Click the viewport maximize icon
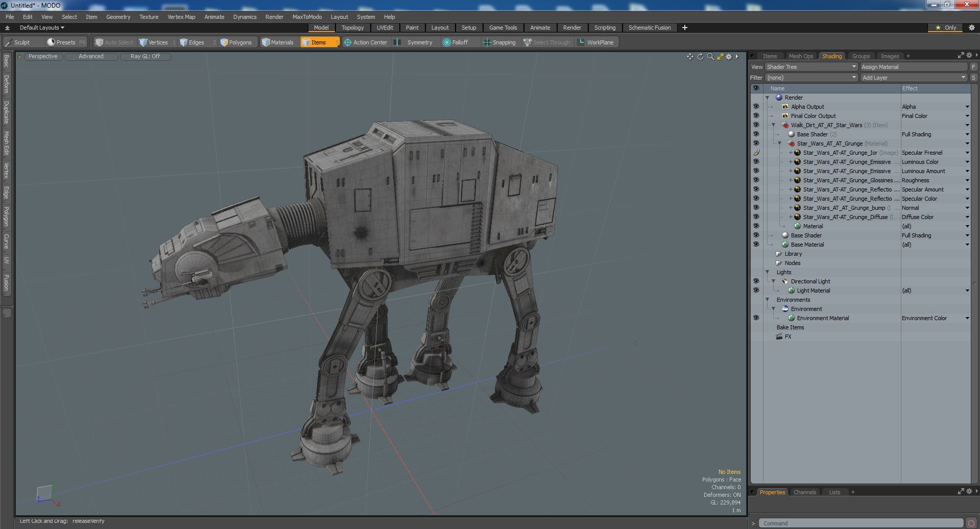The width and height of the screenshot is (980, 529). pyautogui.click(x=720, y=57)
